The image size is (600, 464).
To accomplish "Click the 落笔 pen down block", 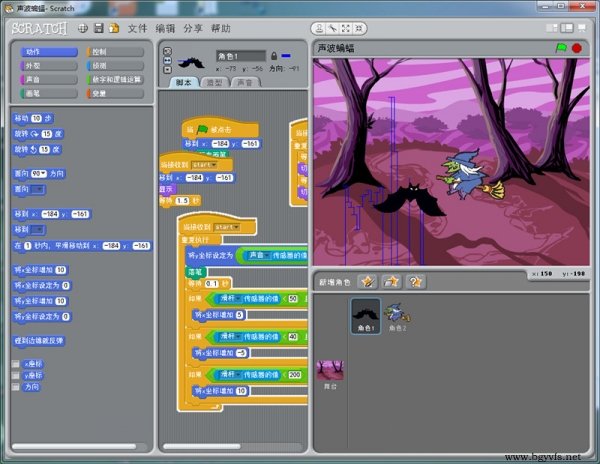I will pos(196,272).
